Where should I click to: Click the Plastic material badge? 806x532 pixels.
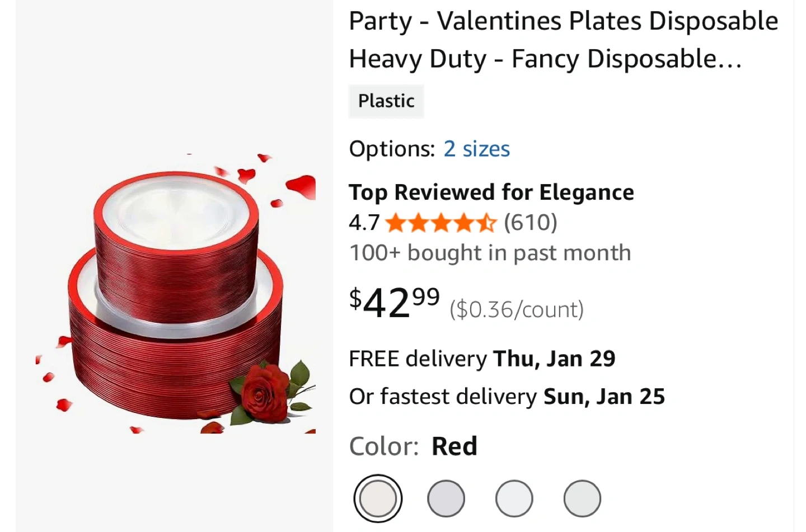pyautogui.click(x=386, y=101)
